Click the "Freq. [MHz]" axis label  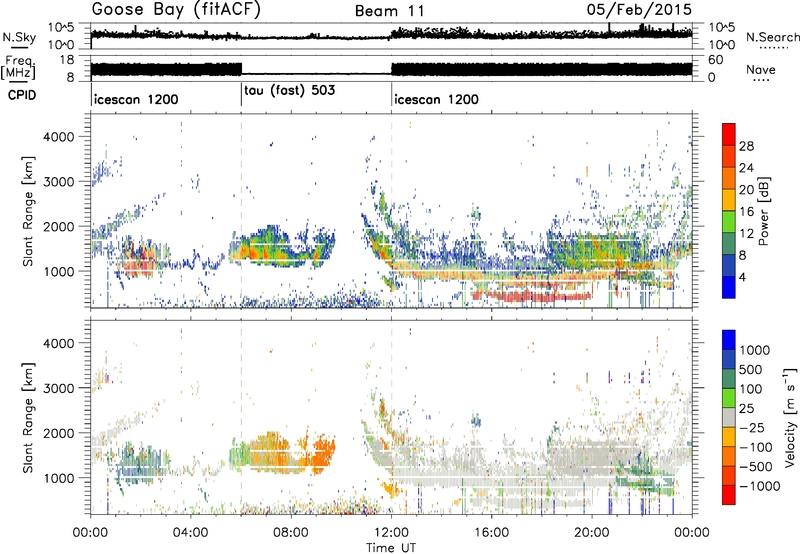point(18,68)
